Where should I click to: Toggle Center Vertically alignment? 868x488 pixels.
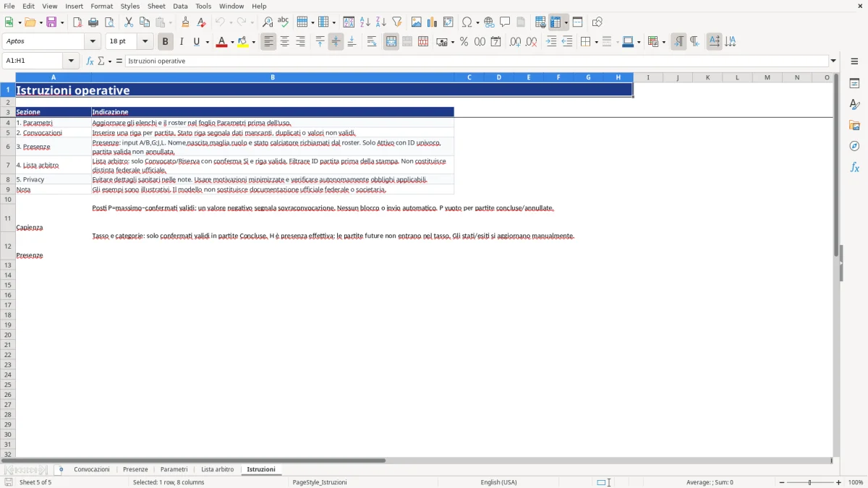click(x=336, y=42)
